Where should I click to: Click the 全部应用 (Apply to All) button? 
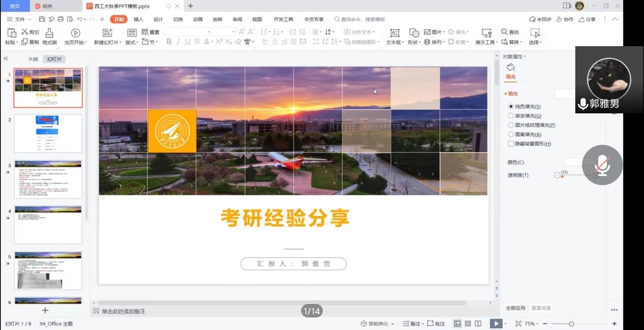tap(515, 308)
